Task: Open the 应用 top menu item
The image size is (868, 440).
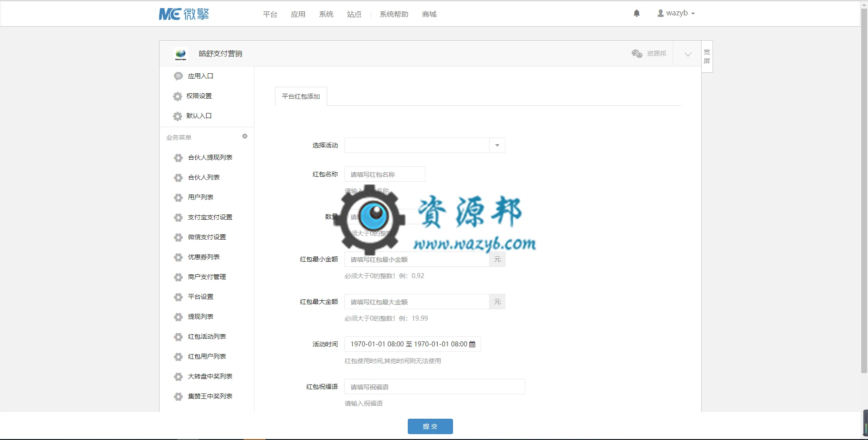Action: pos(298,14)
